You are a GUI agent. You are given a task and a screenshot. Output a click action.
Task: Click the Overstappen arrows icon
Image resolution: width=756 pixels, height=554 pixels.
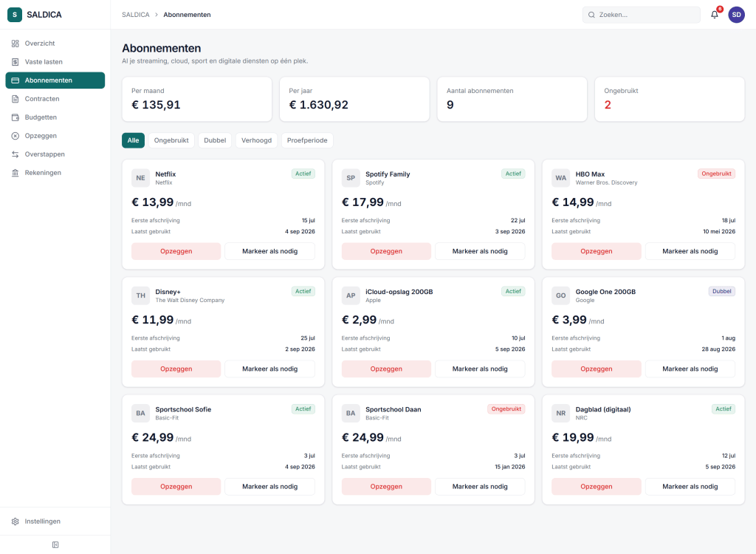click(16, 154)
